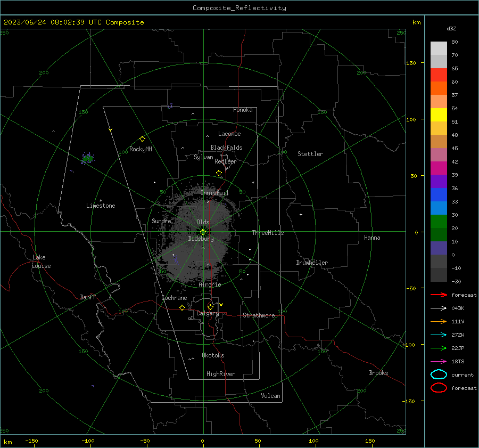Click the yellow diamond marker above Calgary

210,307
